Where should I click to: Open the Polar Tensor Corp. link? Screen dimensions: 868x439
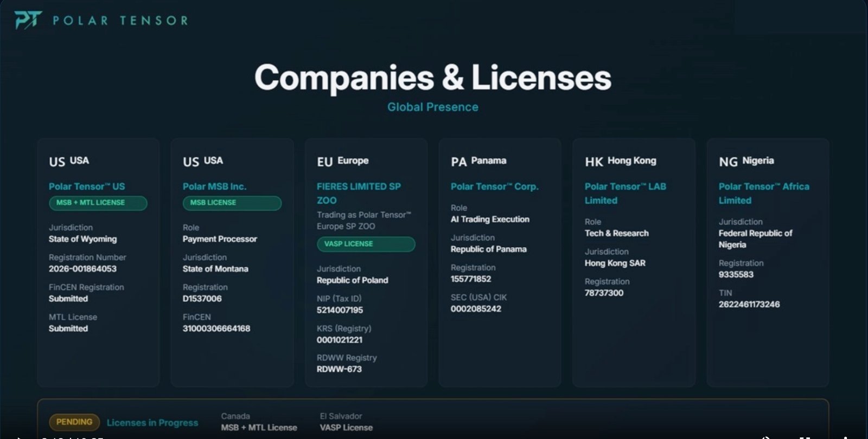click(x=494, y=186)
